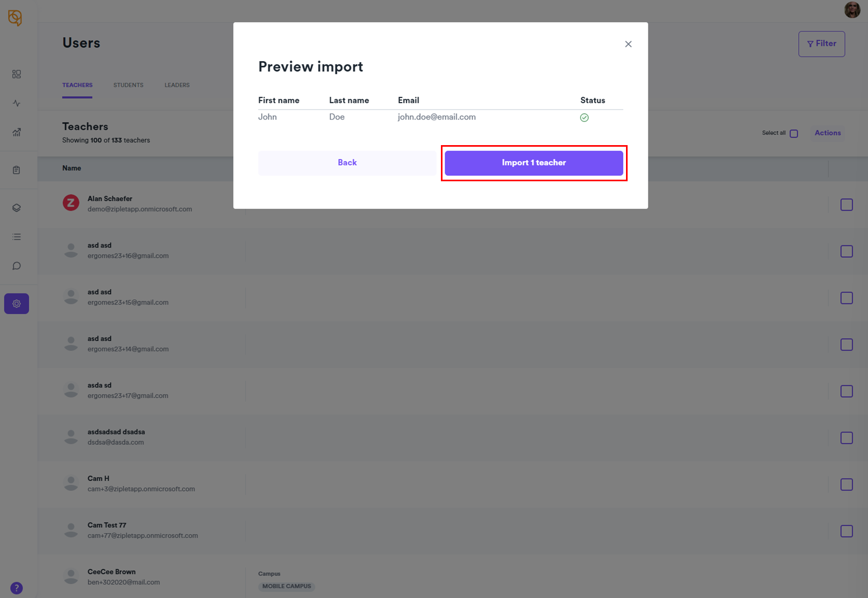
Task: Check the box for Alan Schaefer
Action: point(846,205)
